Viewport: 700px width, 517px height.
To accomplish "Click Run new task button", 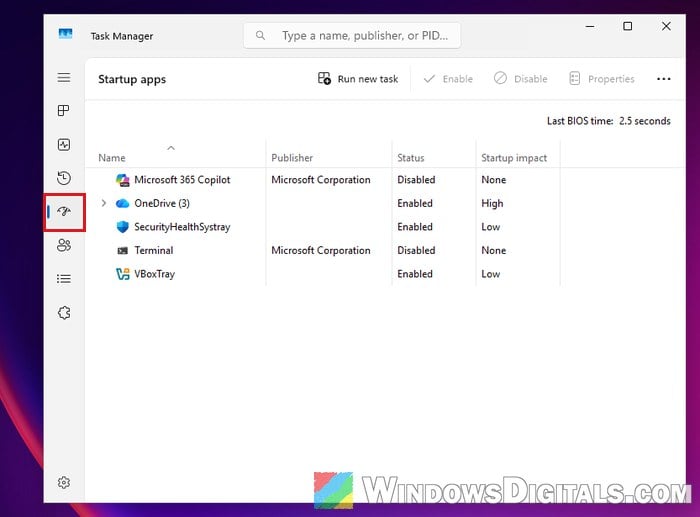I will (358, 79).
